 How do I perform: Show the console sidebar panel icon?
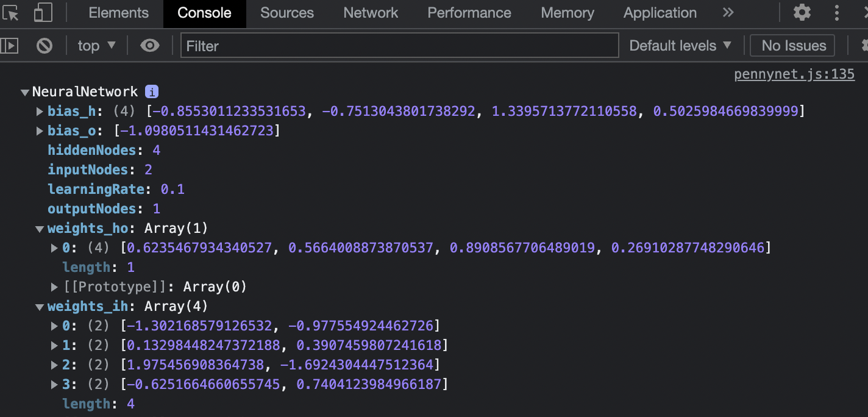coord(10,46)
